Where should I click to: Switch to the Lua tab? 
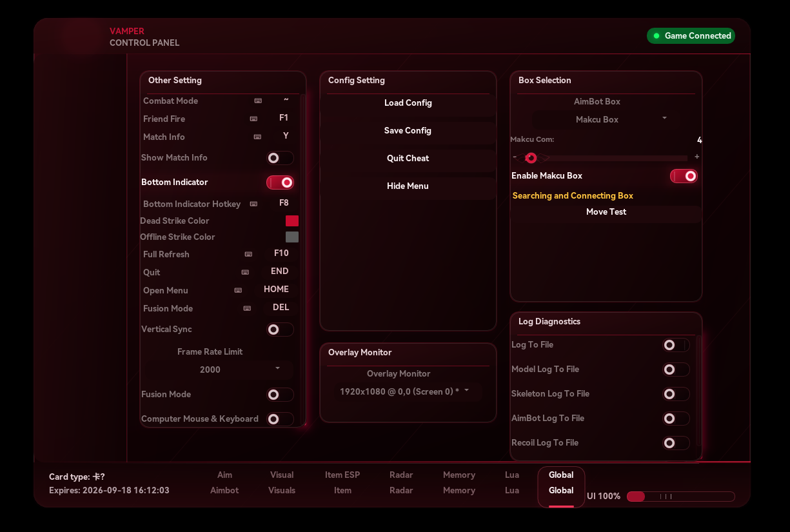click(x=512, y=483)
